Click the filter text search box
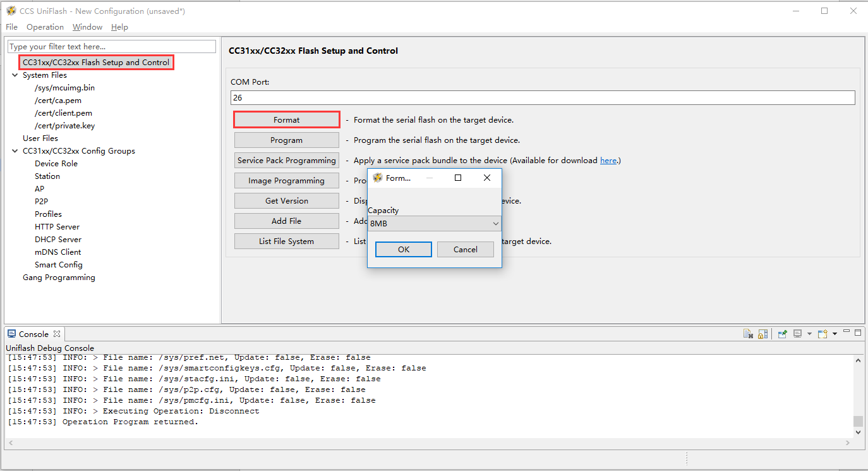This screenshot has height=471, width=868. (x=112, y=47)
